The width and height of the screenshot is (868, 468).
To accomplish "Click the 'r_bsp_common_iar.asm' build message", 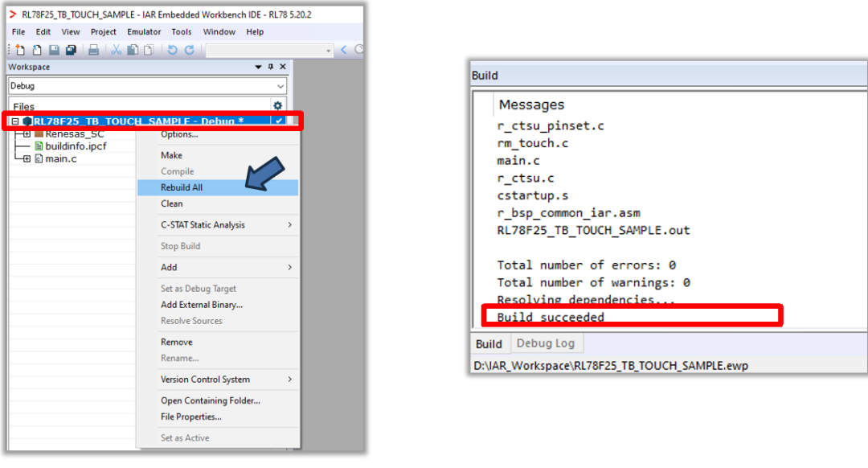I will (x=568, y=213).
